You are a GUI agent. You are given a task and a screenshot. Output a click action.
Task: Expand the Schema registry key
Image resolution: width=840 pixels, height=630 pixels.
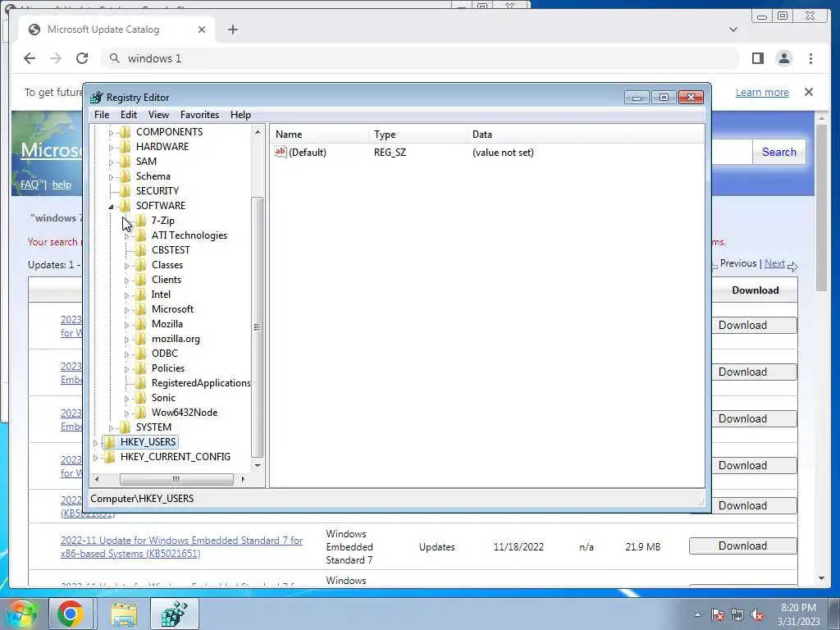[111, 177]
